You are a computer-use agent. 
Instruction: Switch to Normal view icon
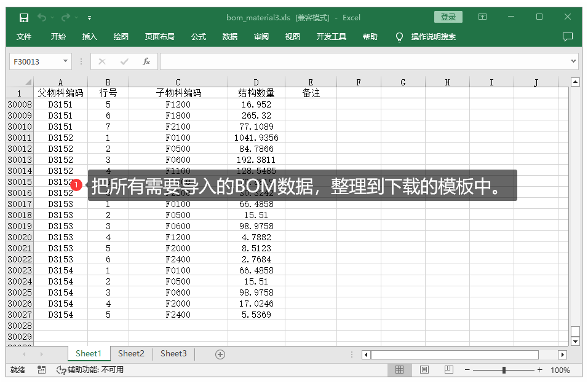[400, 370]
